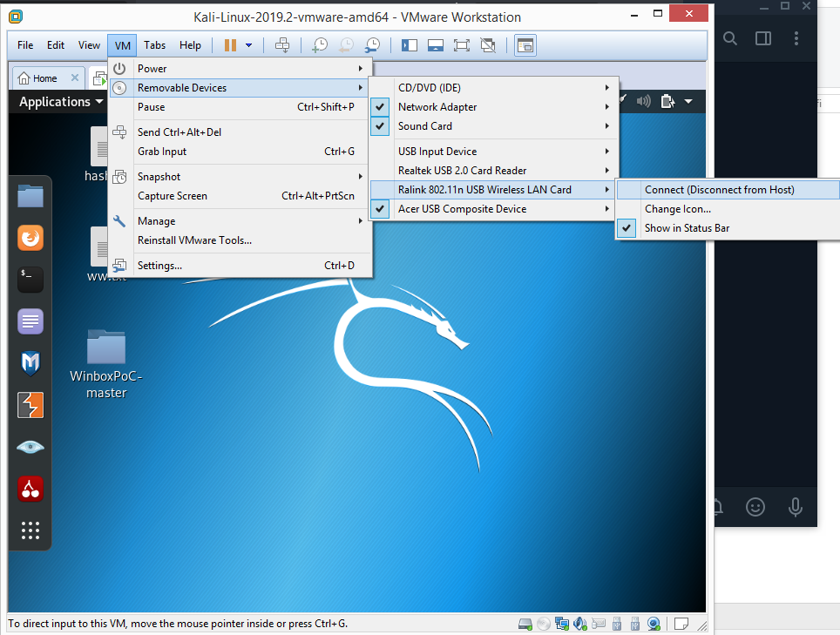Toggle the thumbnail bar toolbar icon

(x=435, y=45)
